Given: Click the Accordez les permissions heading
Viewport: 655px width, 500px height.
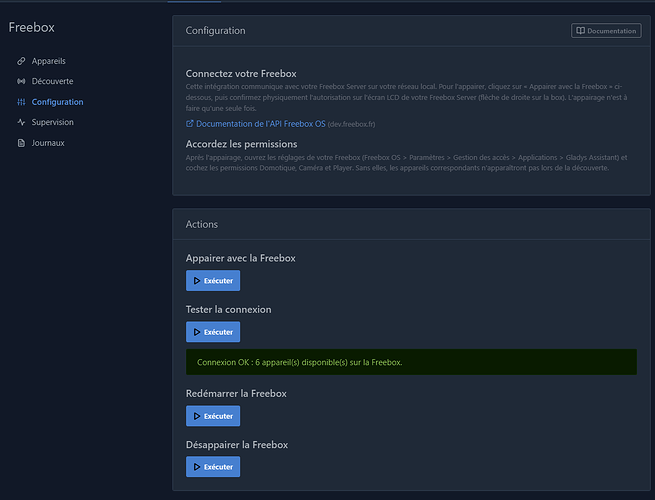Looking at the screenshot, I should [241, 144].
